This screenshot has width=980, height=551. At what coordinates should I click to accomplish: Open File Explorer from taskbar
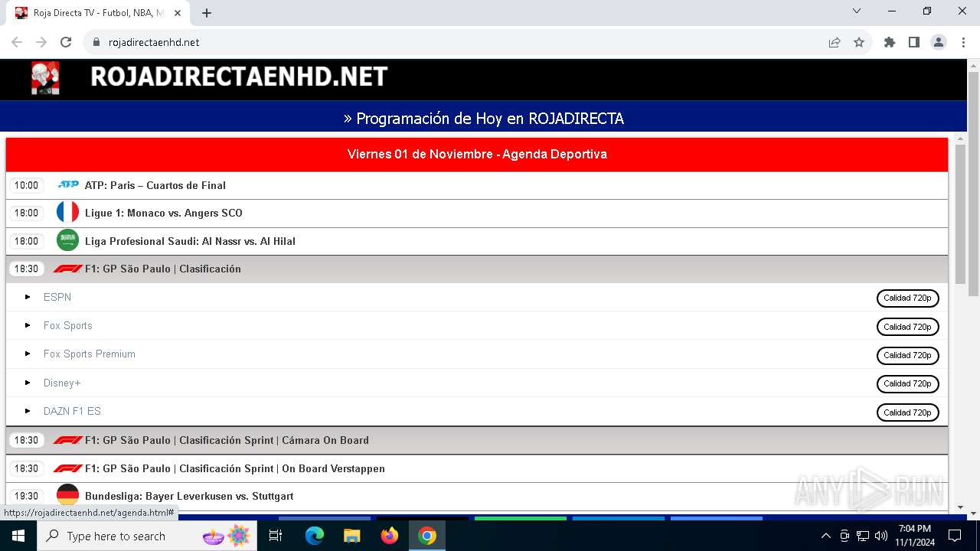click(x=352, y=536)
